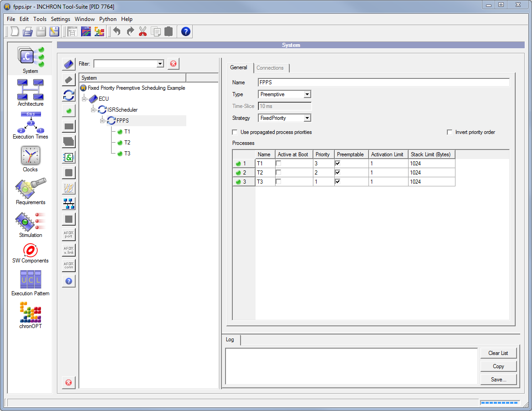Click the blue Help question mark toolbar icon
This screenshot has height=411, width=532.
pyautogui.click(x=185, y=31)
